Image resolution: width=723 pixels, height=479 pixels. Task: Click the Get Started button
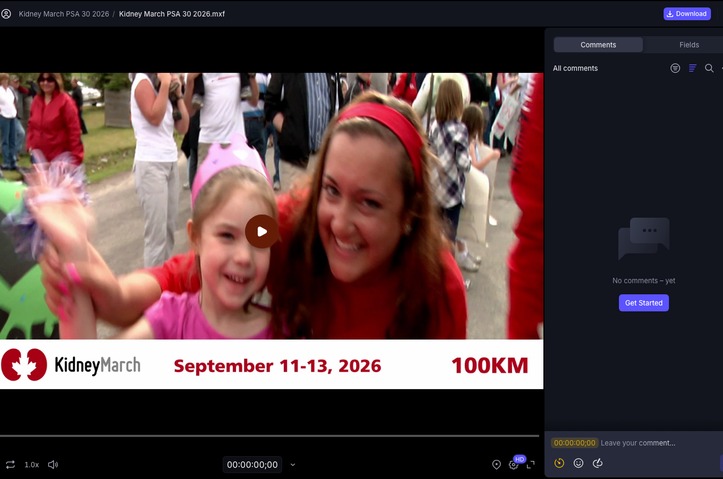644,303
